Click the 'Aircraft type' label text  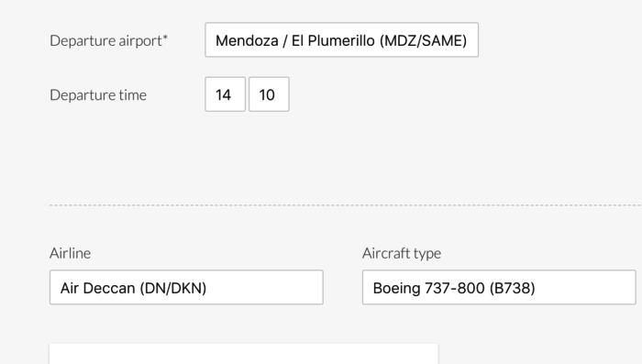click(x=402, y=253)
